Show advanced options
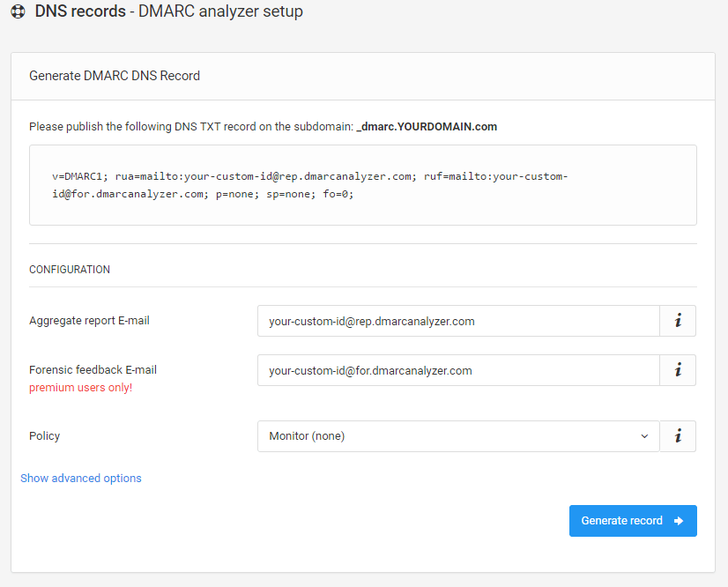728x587 pixels. click(x=81, y=478)
